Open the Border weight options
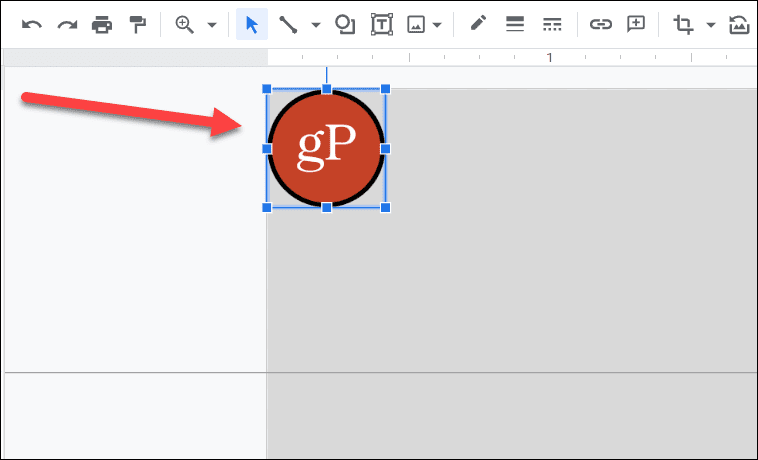The height and width of the screenshot is (460, 758). point(515,24)
